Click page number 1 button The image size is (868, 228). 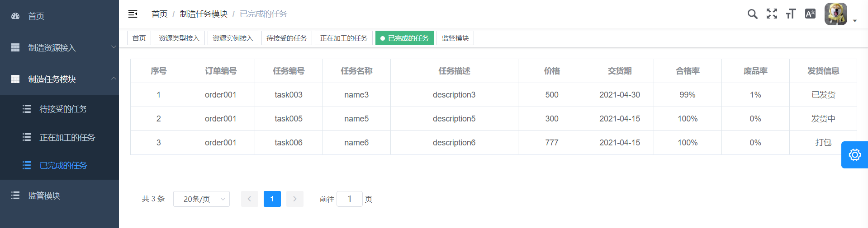pos(272,199)
